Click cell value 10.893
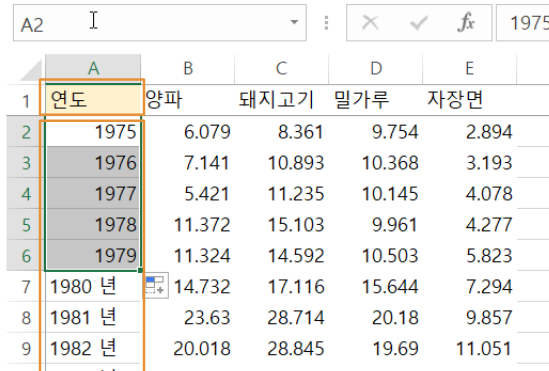The image size is (549, 371). pyautogui.click(x=282, y=163)
